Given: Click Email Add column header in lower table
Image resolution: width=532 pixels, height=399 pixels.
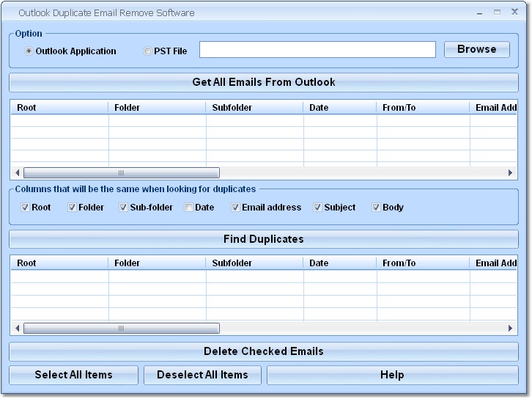Looking at the screenshot, I should pos(494,263).
